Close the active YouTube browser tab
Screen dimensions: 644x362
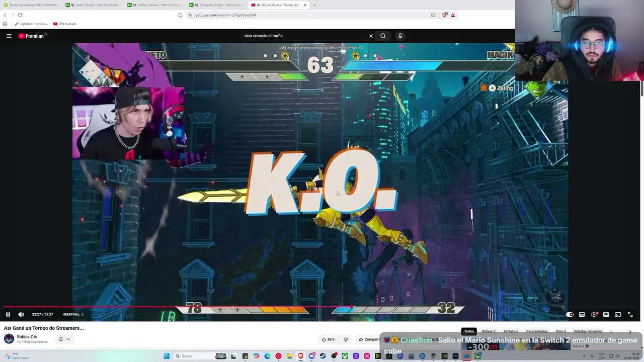(305, 5)
